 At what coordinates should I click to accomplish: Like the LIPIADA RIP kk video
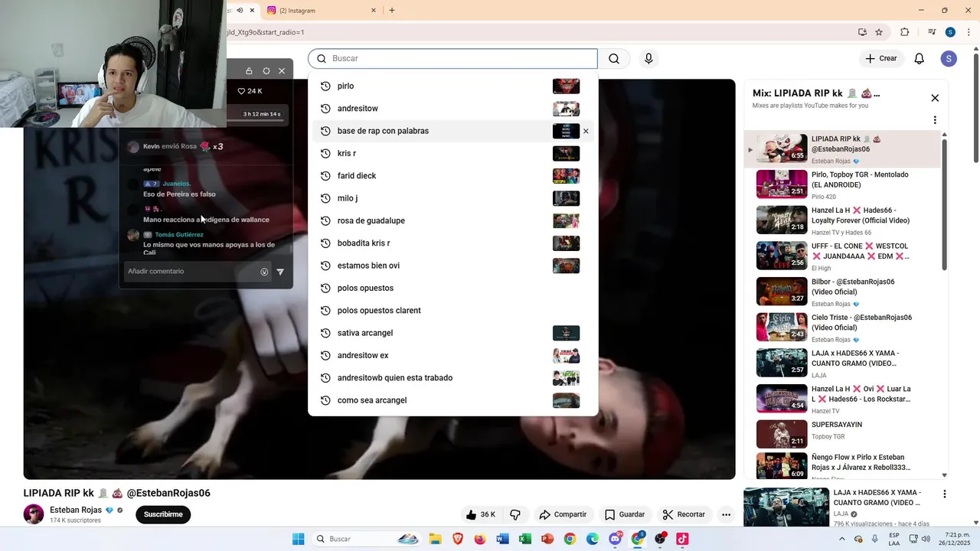pyautogui.click(x=481, y=514)
